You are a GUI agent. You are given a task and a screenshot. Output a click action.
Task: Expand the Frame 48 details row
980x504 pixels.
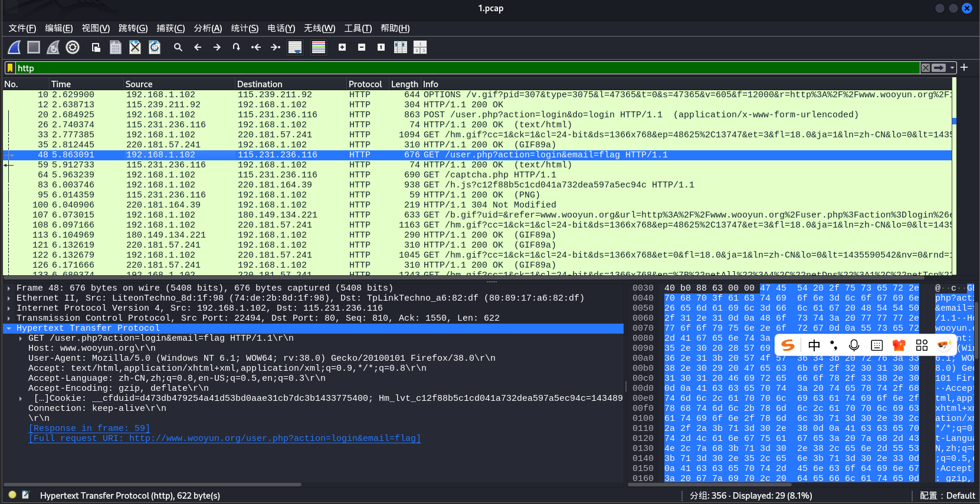[x=9, y=288]
